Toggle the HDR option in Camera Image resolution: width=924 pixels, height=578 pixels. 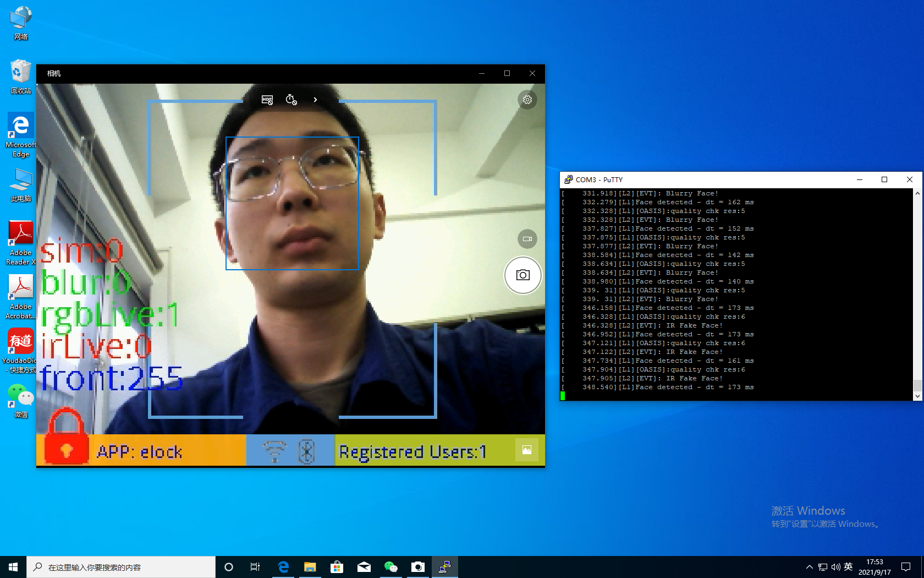(267, 100)
